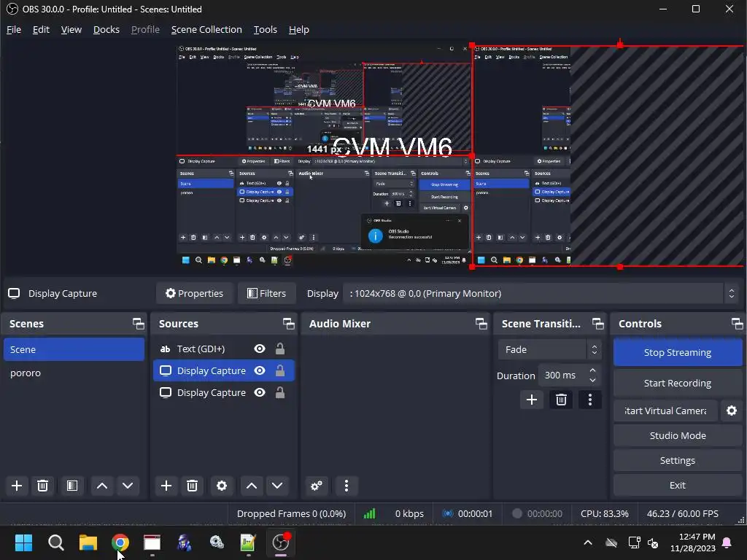The image size is (747, 560).
Task: Enable Studio Mode
Action: pos(678,435)
